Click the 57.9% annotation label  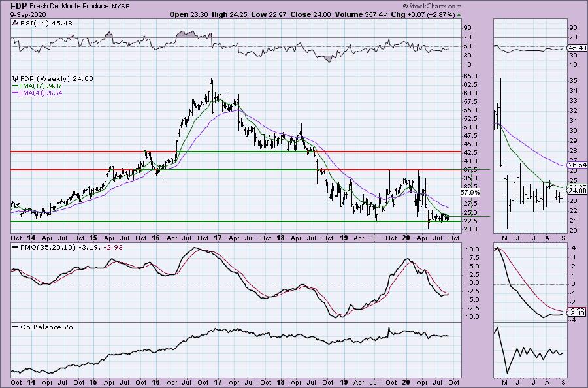470,192
